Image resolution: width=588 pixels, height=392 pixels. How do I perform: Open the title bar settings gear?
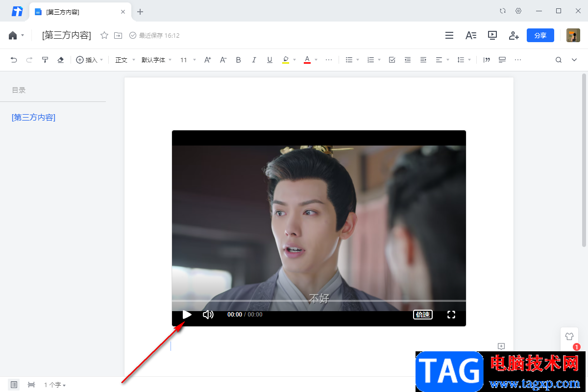pyautogui.click(x=518, y=11)
